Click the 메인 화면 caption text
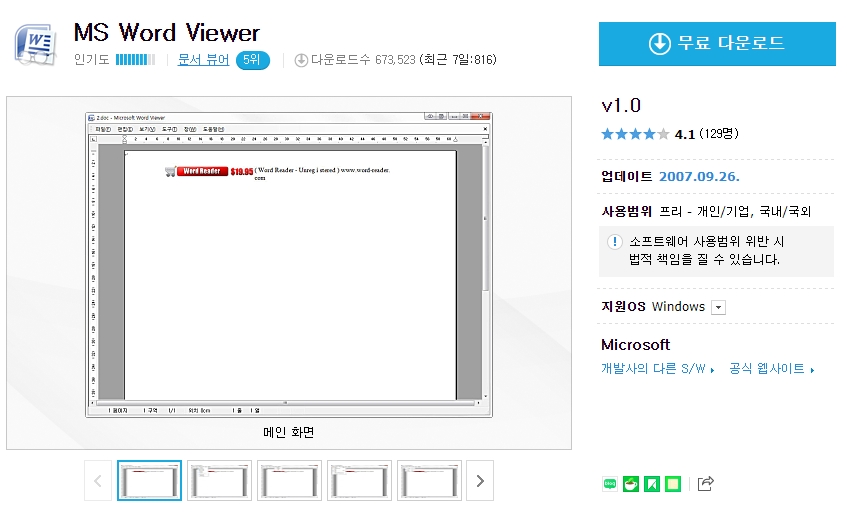The height and width of the screenshot is (523, 847). [288, 432]
